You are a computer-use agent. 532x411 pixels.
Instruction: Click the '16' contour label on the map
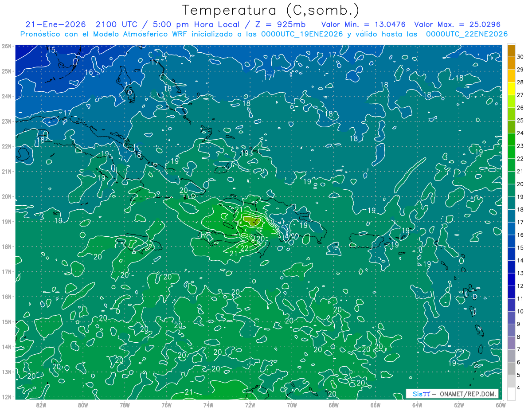[89, 72]
